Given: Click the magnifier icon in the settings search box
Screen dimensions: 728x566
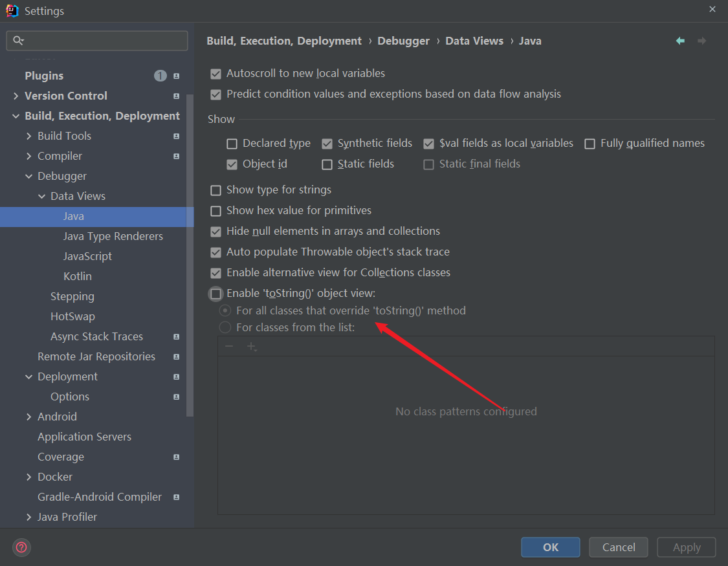Looking at the screenshot, I should [x=18, y=40].
